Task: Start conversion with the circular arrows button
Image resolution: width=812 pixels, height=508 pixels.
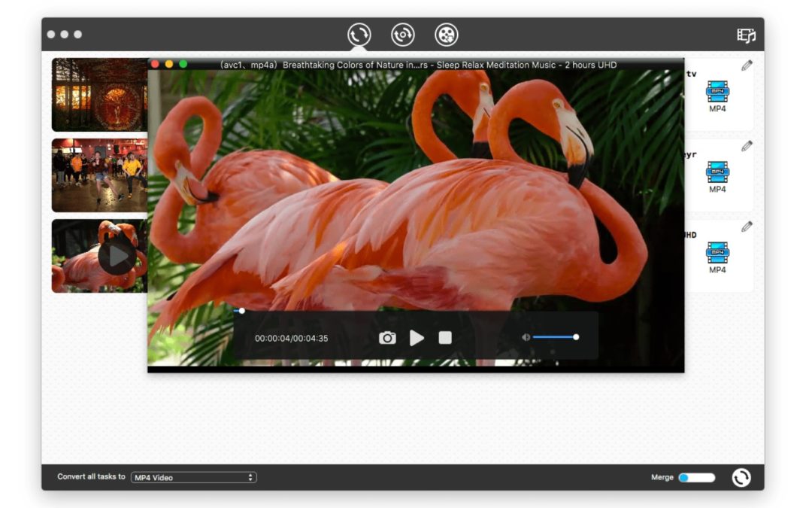Action: click(x=744, y=476)
